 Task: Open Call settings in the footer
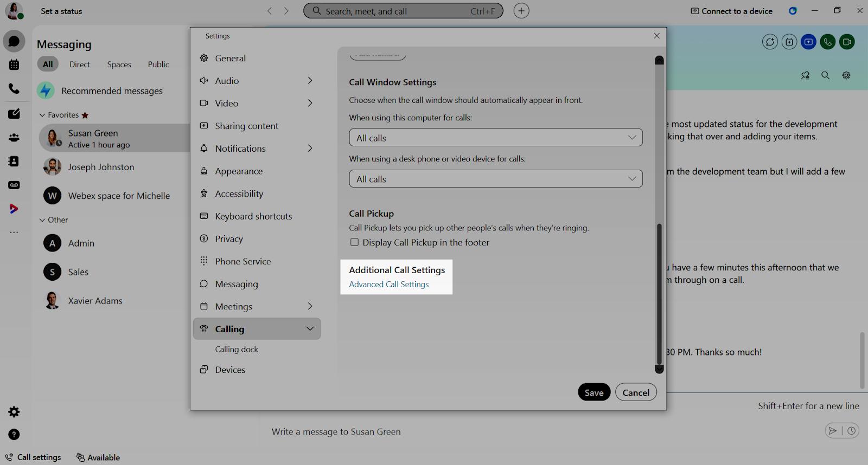[x=33, y=457]
